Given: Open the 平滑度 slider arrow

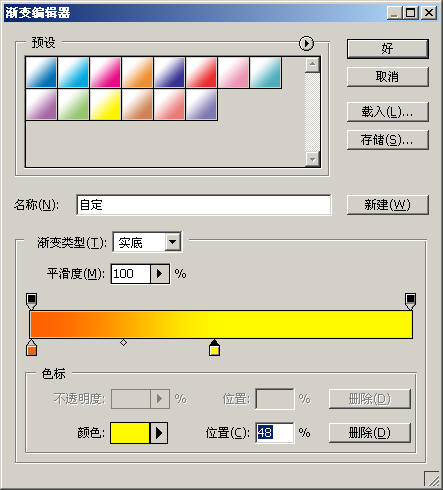Looking at the screenshot, I should (x=160, y=274).
